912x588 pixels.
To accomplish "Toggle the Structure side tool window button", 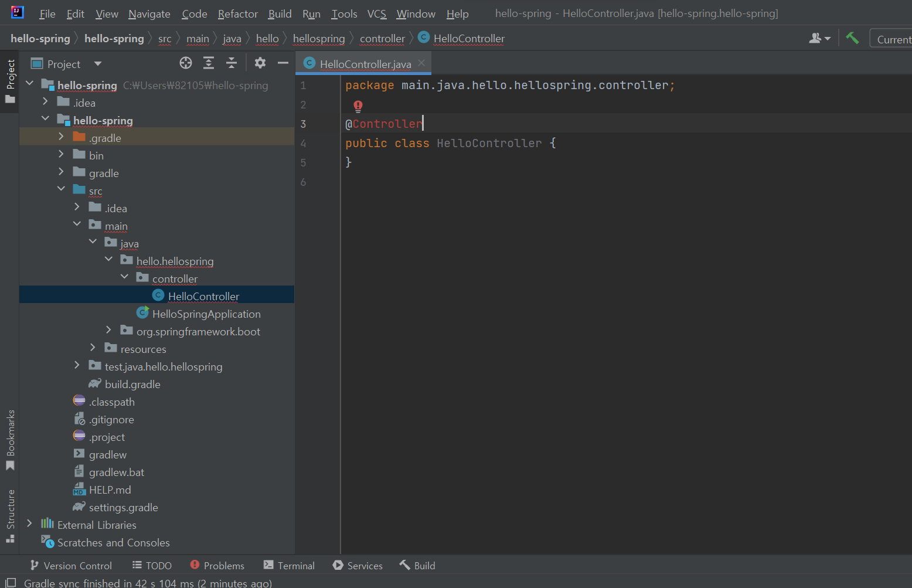I will coord(10,516).
